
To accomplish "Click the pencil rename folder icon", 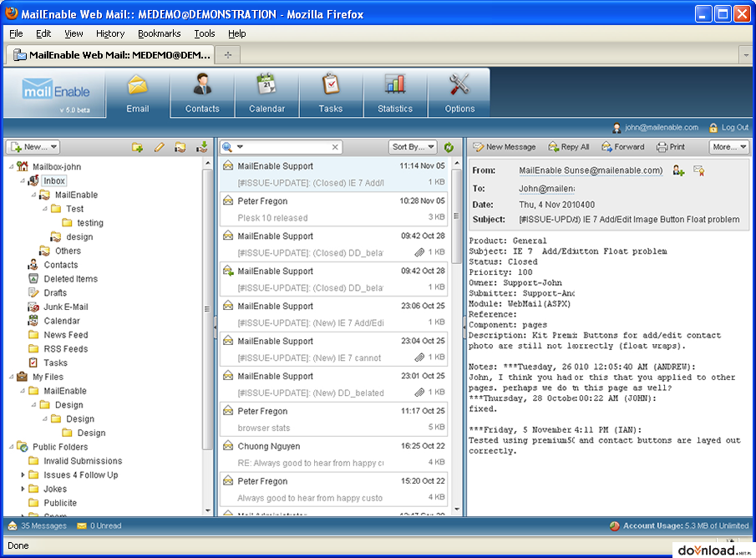I will pyautogui.click(x=159, y=147).
